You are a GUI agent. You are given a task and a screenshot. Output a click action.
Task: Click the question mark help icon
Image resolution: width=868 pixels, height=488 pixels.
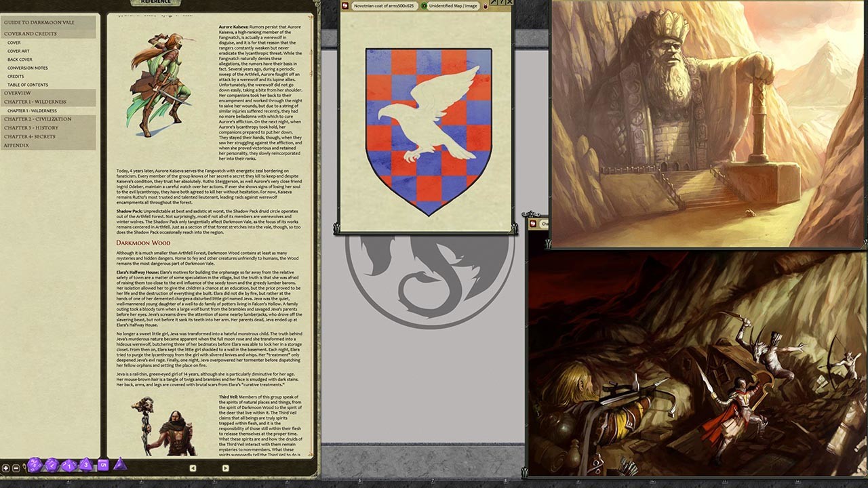coord(502,3)
